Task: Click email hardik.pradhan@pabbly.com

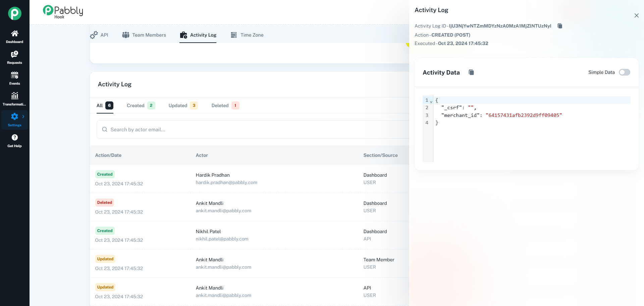Action: point(226,182)
